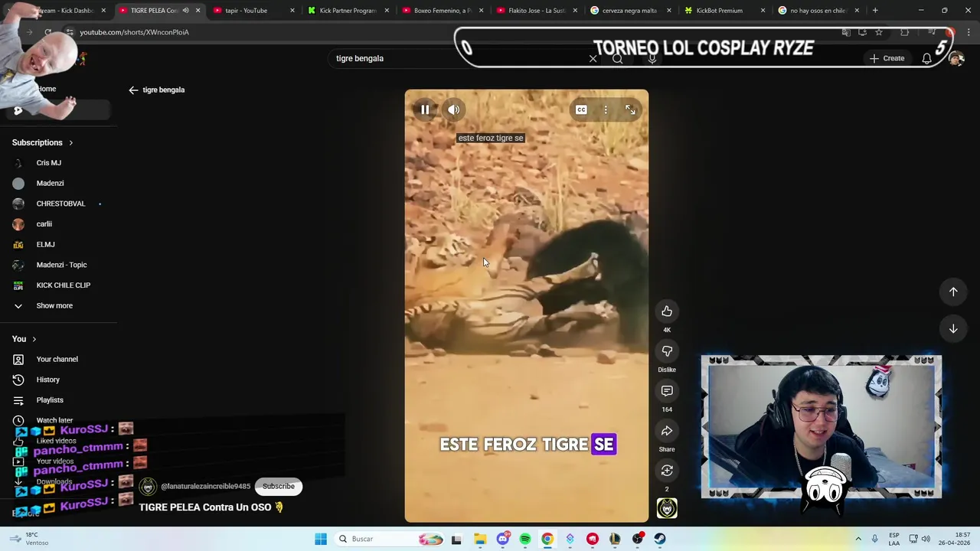Mute the Shorts video volume
This screenshot has width=980, height=551.
pyautogui.click(x=454, y=109)
